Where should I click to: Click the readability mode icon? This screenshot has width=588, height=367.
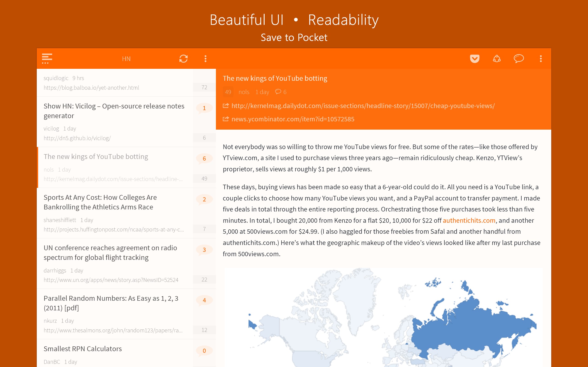point(497,58)
